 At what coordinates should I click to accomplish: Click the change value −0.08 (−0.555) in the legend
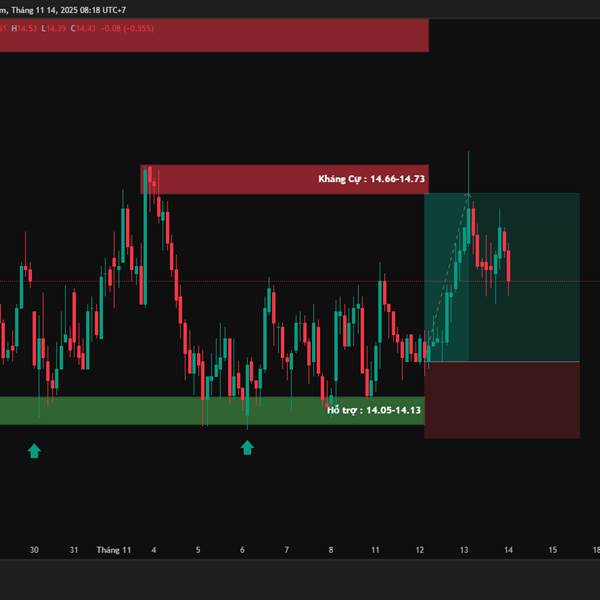127,28
